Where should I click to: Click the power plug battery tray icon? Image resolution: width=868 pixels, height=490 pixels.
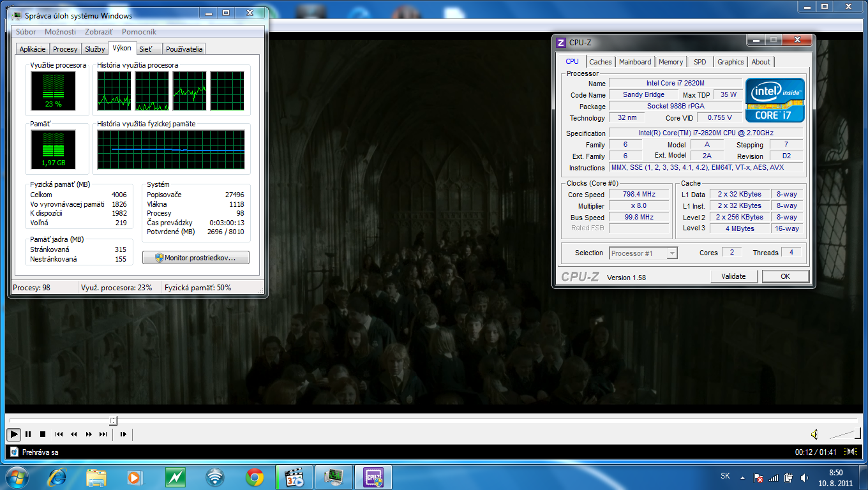point(789,477)
